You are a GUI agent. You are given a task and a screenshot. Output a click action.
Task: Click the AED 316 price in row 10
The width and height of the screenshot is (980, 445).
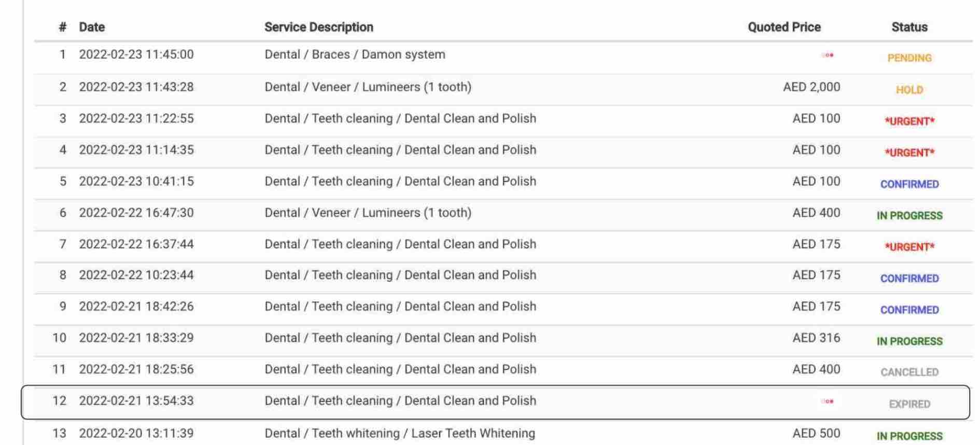[x=816, y=338]
